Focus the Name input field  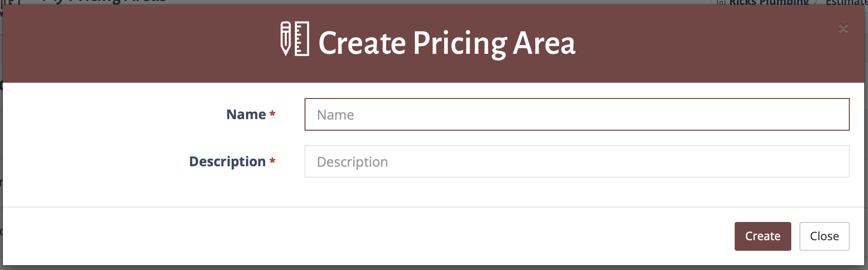[577, 114]
